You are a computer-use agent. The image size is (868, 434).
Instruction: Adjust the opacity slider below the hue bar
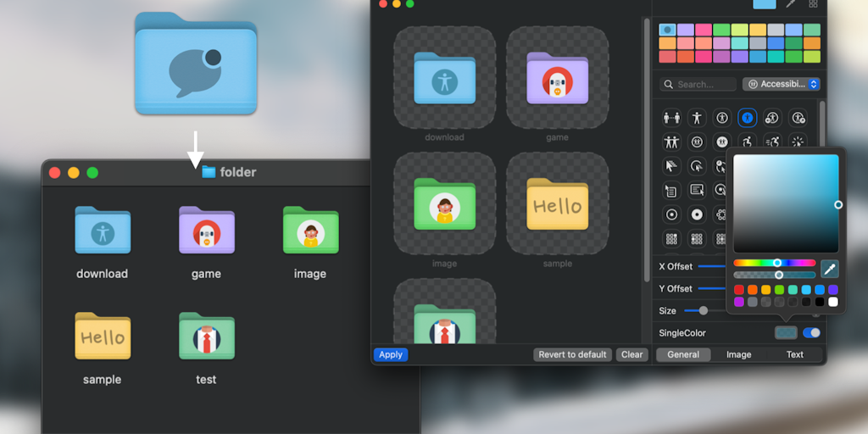tap(775, 275)
